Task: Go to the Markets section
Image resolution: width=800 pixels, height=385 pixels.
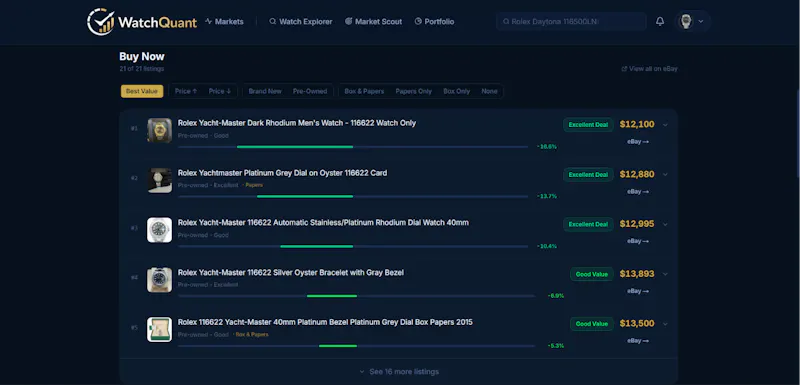Action: click(x=224, y=21)
